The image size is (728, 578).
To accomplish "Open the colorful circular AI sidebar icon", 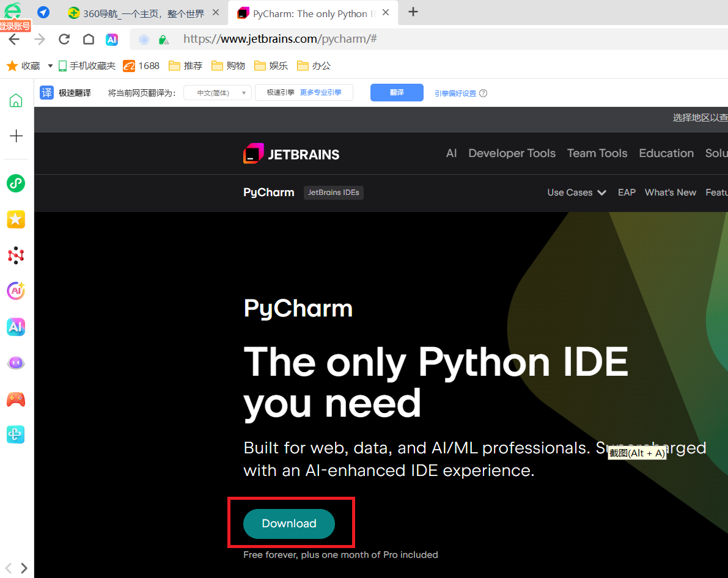I will click(16, 291).
